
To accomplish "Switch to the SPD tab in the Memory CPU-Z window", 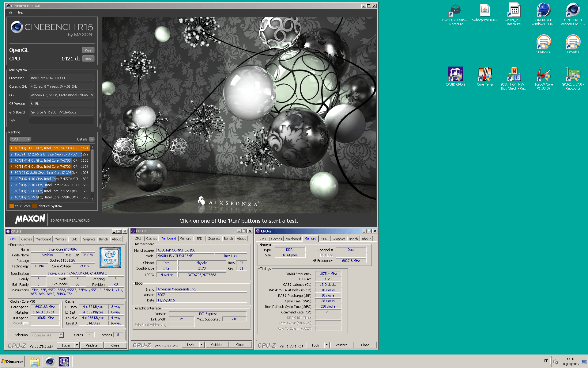I will (x=324, y=239).
